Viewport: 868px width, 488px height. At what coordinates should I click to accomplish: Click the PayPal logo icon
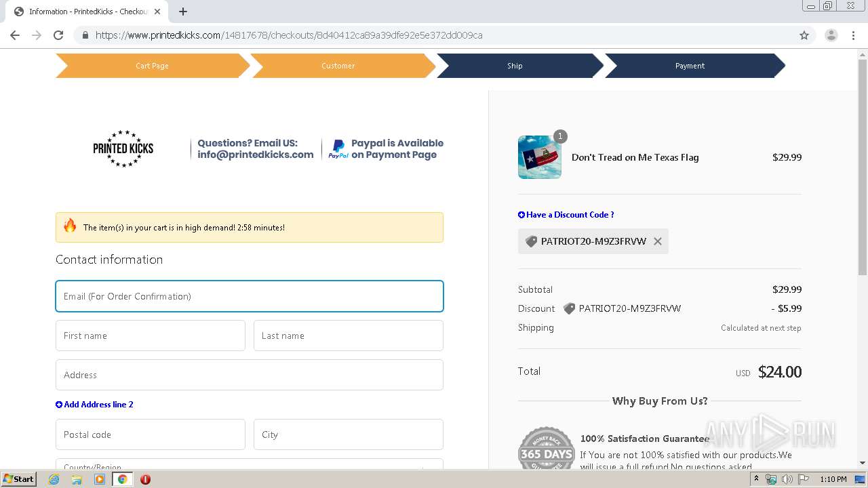(x=338, y=149)
